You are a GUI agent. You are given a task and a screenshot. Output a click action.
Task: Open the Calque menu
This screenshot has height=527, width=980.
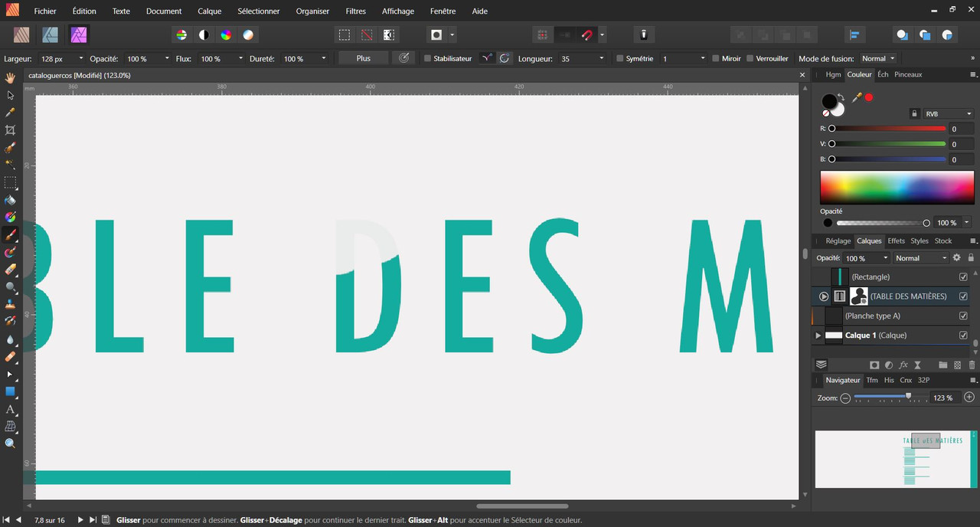[210, 11]
